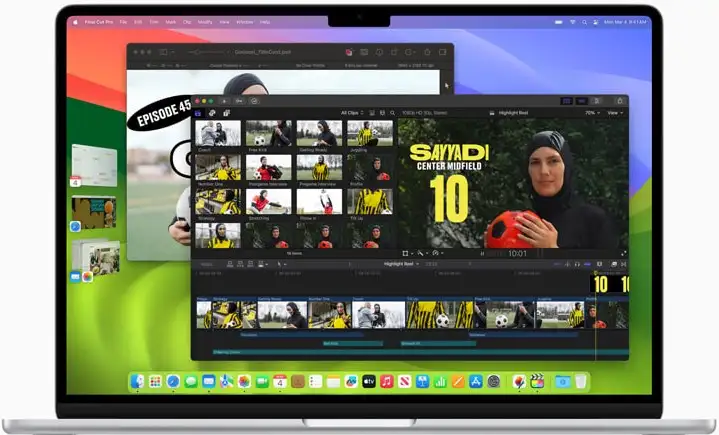Screen dimensions: 719x435
Task: Click append clip edit icon
Action: tap(250, 264)
